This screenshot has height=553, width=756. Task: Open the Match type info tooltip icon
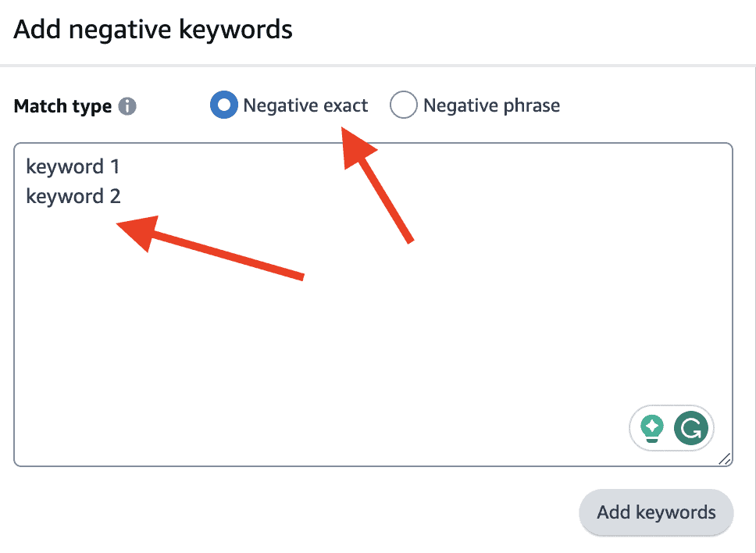pos(127,106)
